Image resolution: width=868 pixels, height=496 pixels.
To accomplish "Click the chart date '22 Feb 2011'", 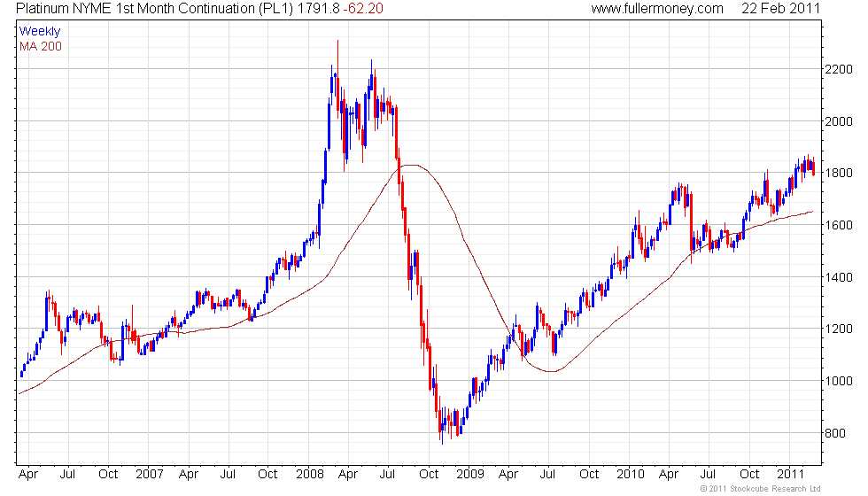I will click(x=780, y=8).
